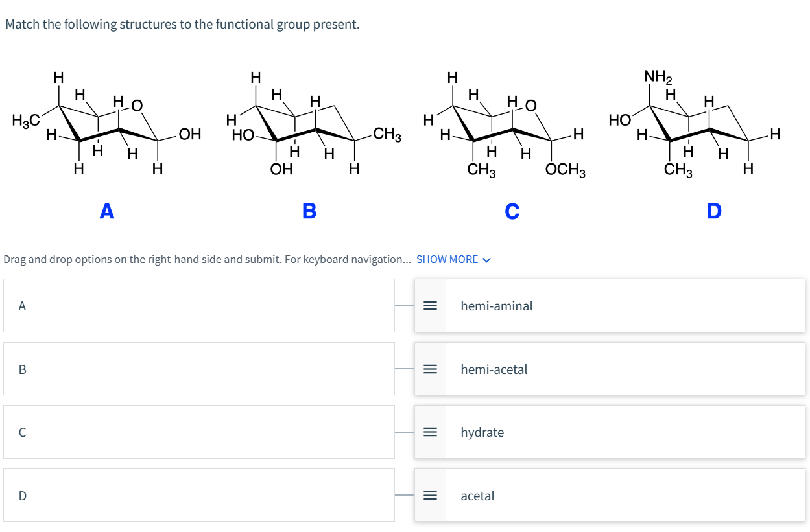Image resolution: width=810 pixels, height=532 pixels.
Task: Click the drop slot labeled D
Action: tap(199, 496)
